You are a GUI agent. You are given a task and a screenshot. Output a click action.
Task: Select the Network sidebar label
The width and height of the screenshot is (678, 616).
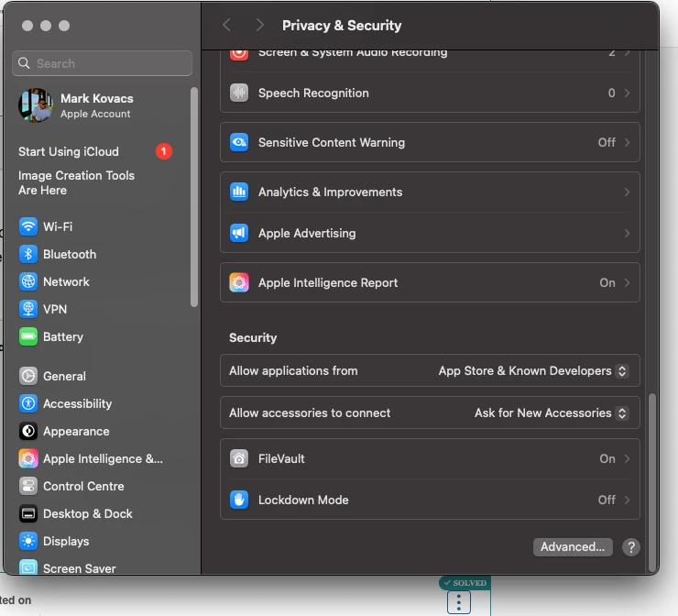tap(66, 281)
